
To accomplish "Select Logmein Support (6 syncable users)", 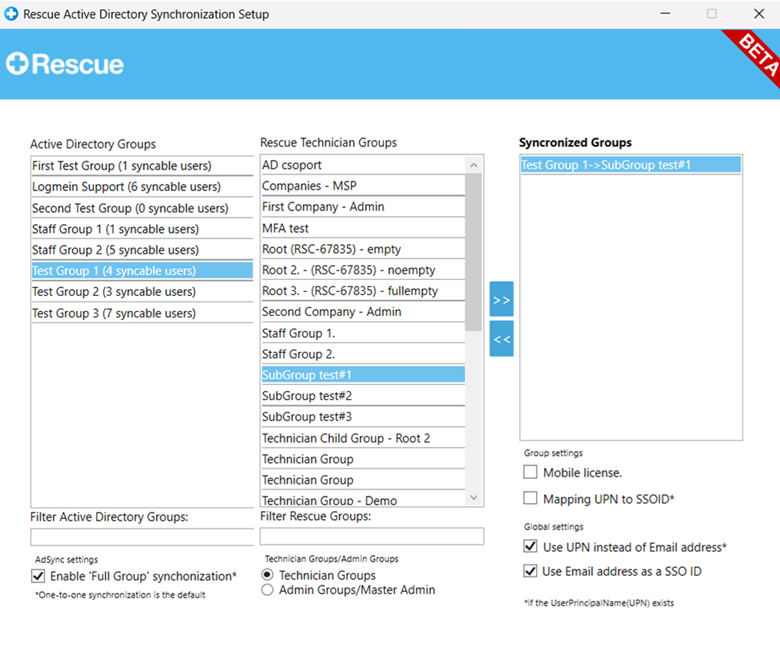I will [142, 186].
